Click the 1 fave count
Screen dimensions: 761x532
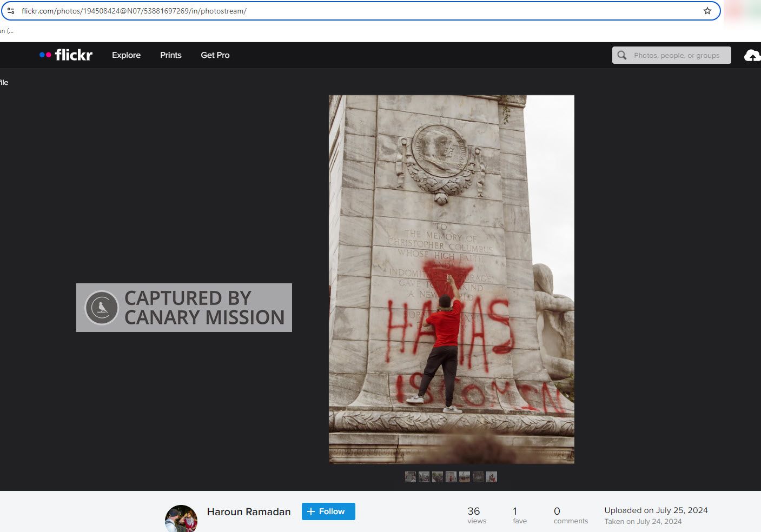coord(519,515)
